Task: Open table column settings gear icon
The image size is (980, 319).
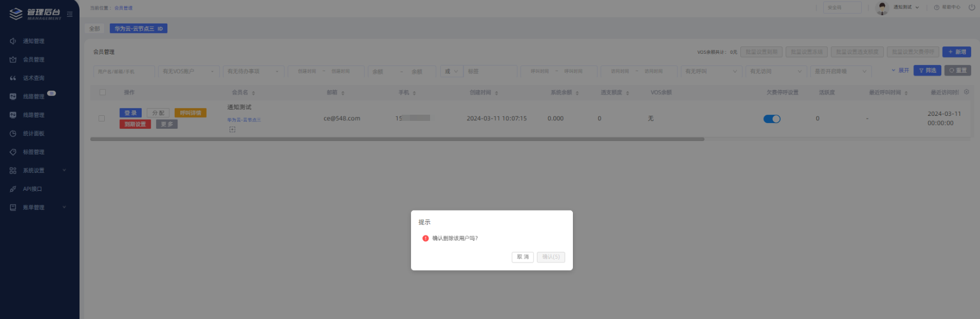Action: coord(966,92)
